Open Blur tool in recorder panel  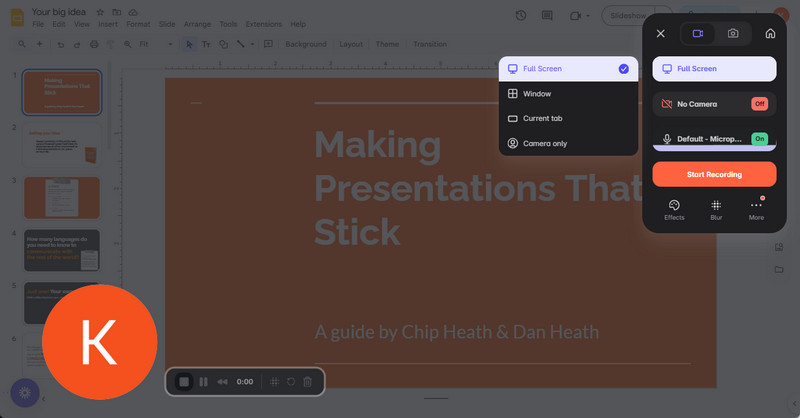coord(716,210)
